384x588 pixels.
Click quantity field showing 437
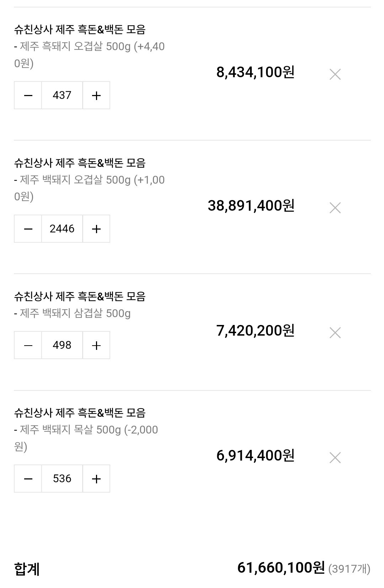(x=62, y=95)
